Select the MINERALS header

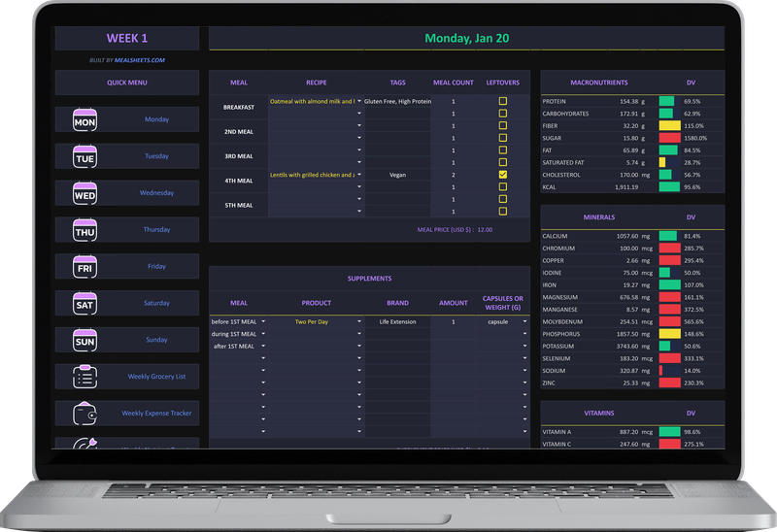pyautogui.click(x=598, y=216)
